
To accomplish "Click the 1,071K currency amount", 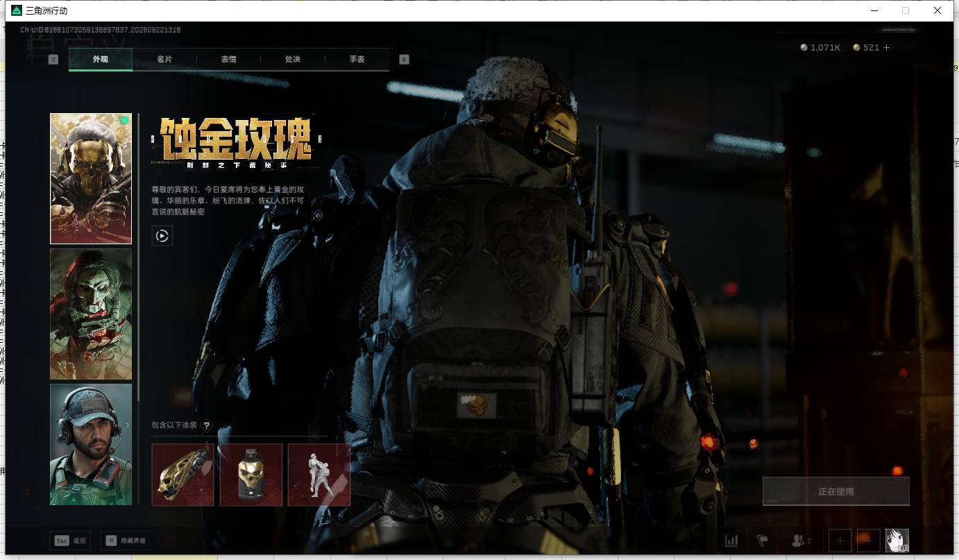I will [x=825, y=47].
